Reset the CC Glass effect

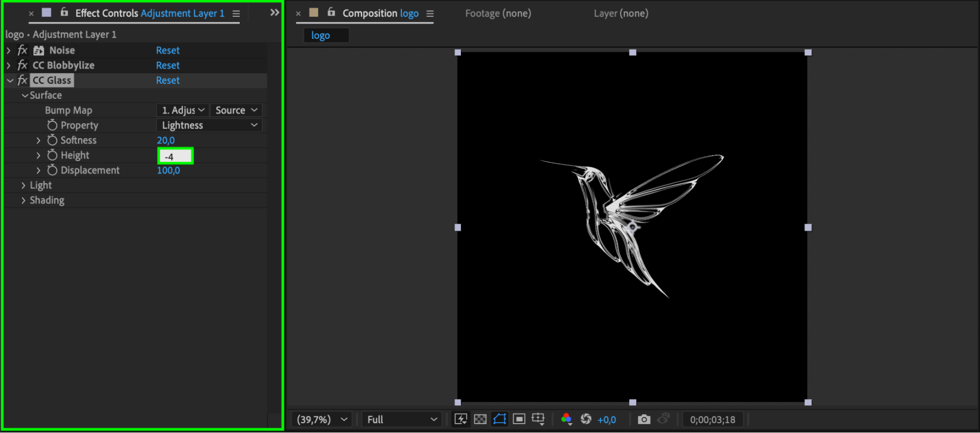click(x=168, y=80)
